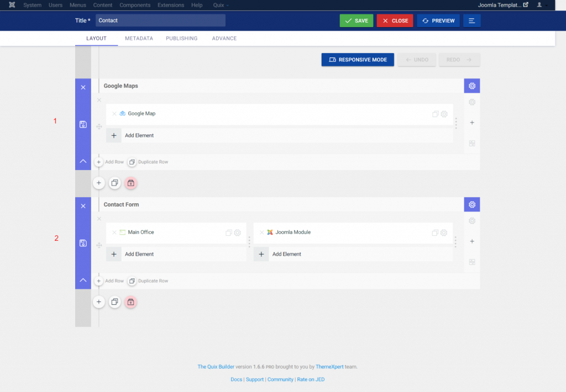
Task: Collapse the Google Maps section
Action: pyautogui.click(x=83, y=161)
